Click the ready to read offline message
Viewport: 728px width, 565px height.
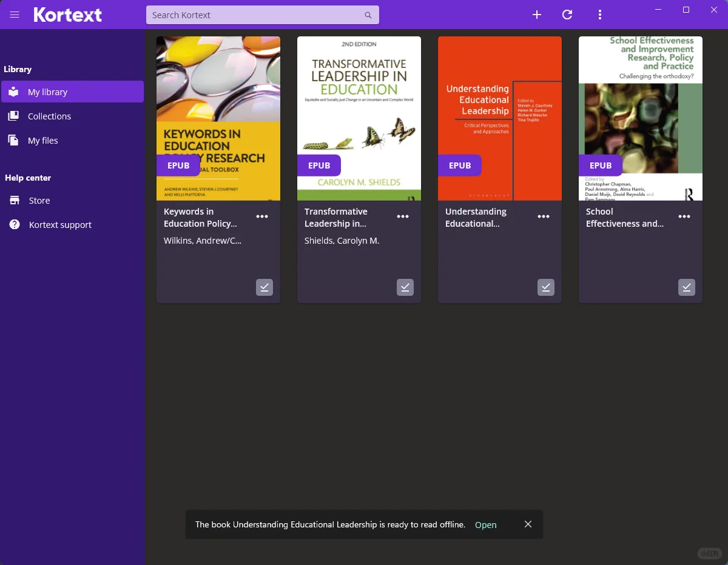[x=330, y=525]
